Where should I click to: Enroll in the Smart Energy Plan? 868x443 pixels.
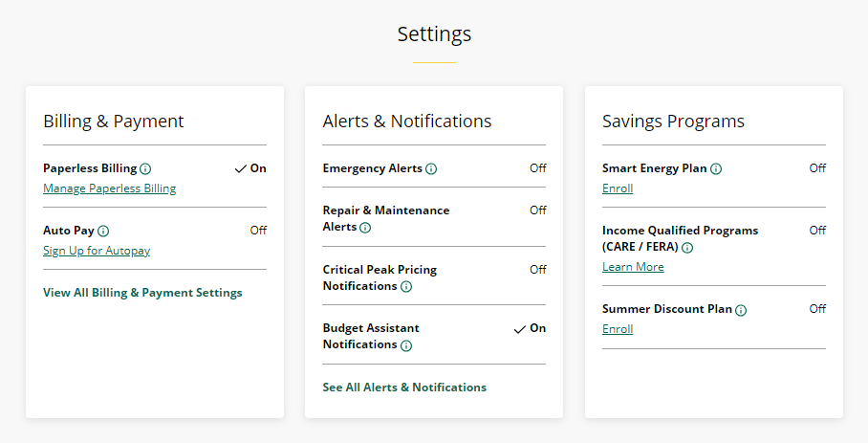coord(618,188)
